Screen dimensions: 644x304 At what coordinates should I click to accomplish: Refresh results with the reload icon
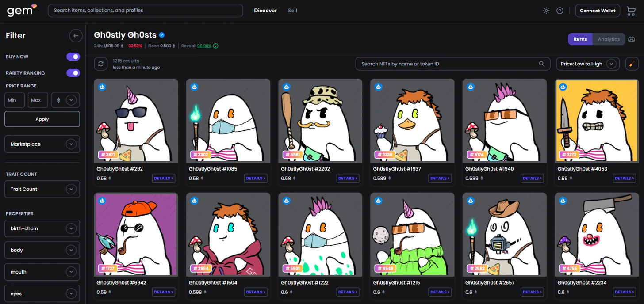click(101, 64)
